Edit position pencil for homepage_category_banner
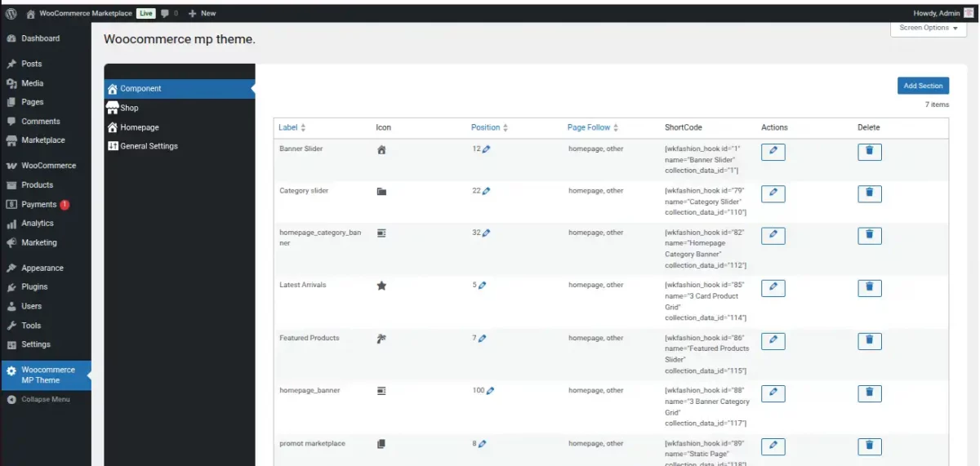 pyautogui.click(x=487, y=233)
